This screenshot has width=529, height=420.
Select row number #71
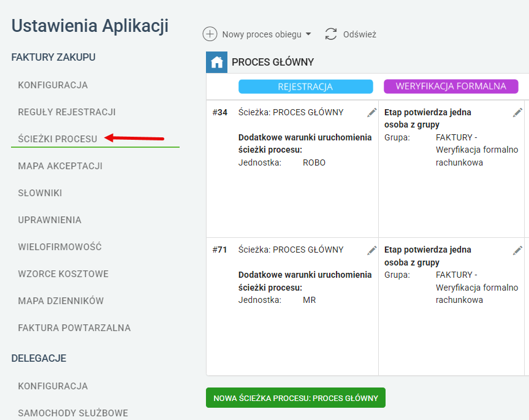219,250
